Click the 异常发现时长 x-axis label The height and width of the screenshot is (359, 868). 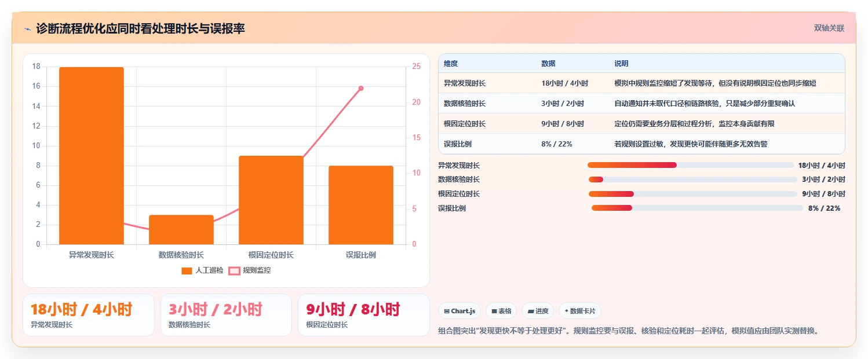pyautogui.click(x=92, y=255)
